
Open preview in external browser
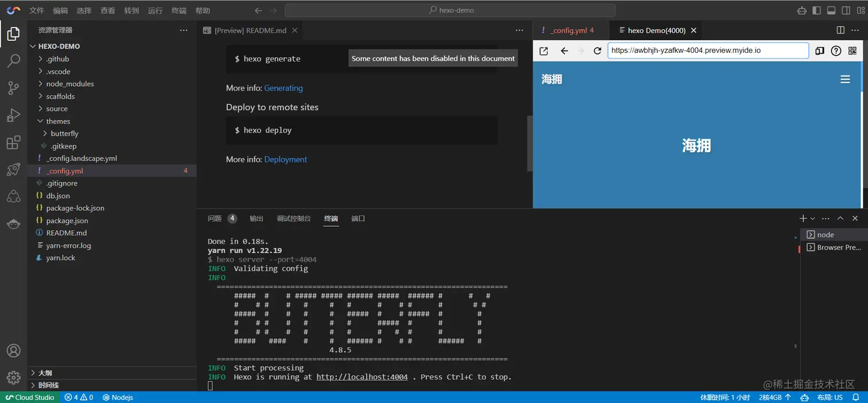point(544,51)
